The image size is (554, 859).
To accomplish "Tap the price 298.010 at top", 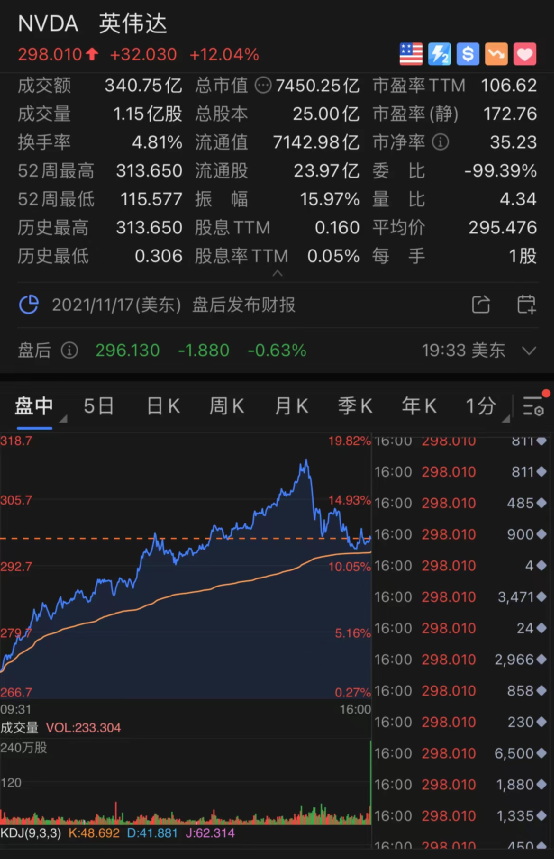I will [50, 54].
